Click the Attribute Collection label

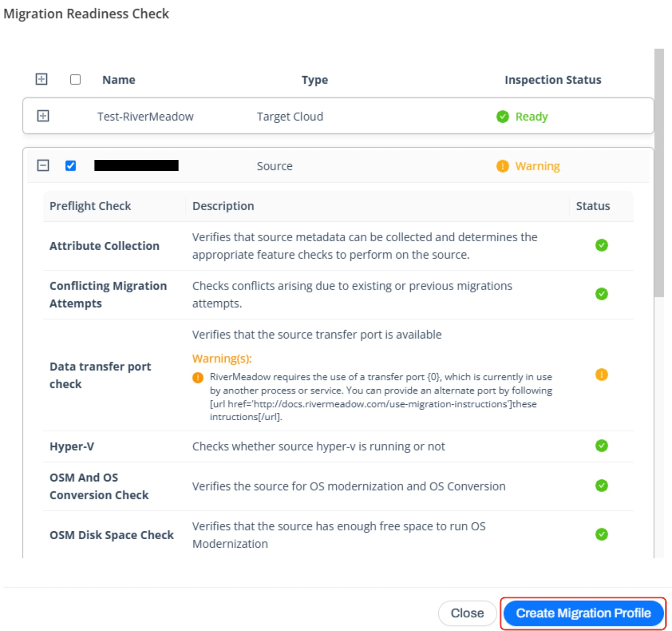point(104,246)
